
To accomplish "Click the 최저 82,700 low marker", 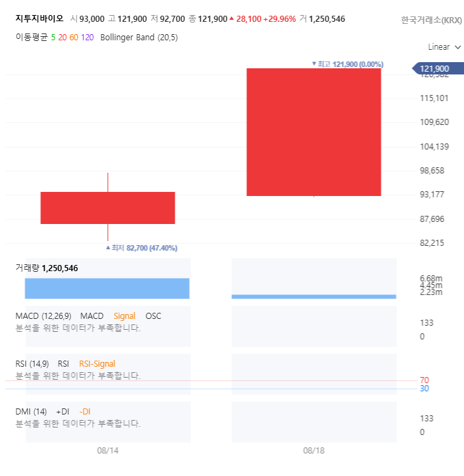I will coord(142,248).
